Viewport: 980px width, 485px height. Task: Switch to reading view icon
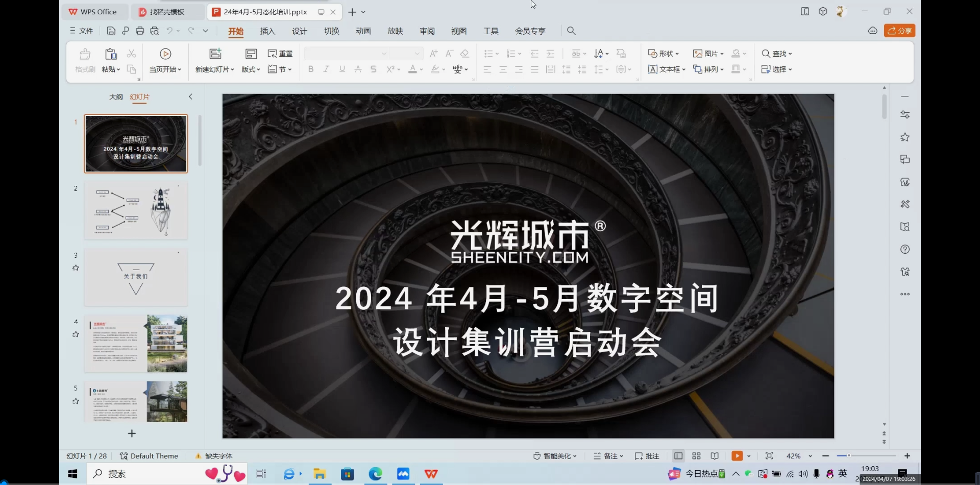715,456
